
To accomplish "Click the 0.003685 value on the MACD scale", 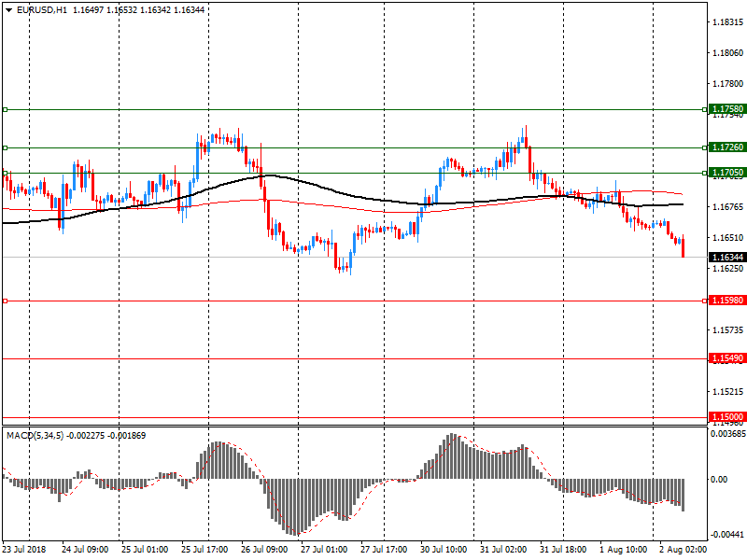I will pyautogui.click(x=728, y=434).
